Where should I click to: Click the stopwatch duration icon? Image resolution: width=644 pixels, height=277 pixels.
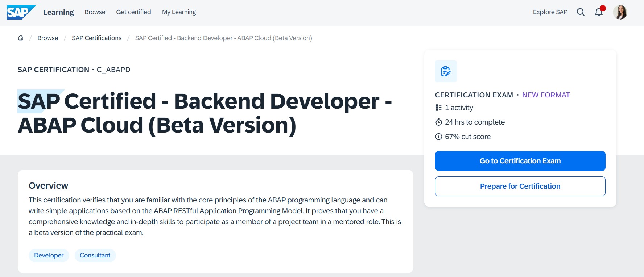439,122
